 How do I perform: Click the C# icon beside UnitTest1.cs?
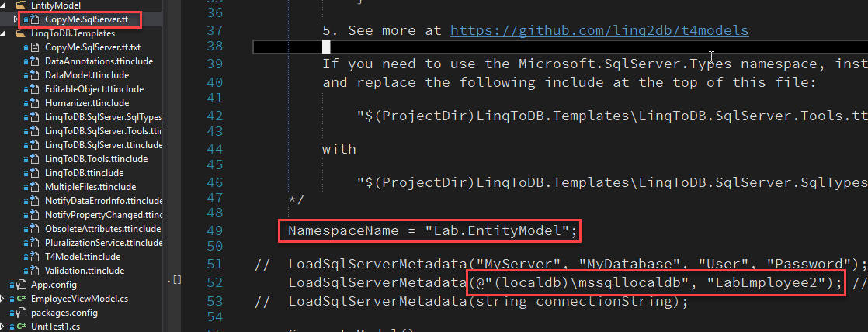click(22, 327)
